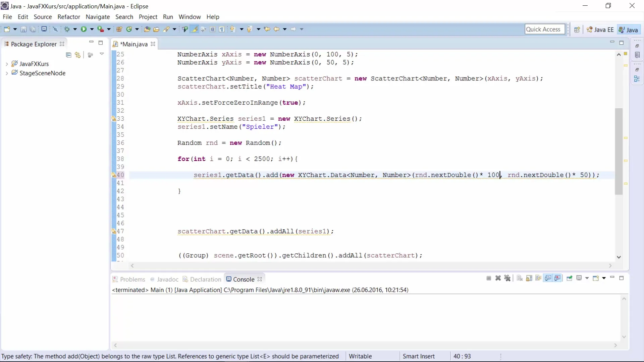
Task: Expand the StageSceneNode project tree
Action: pos(7,73)
